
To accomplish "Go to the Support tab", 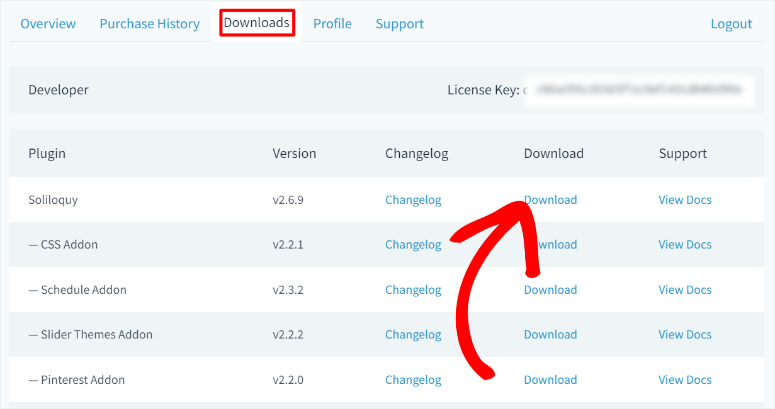I will click(400, 24).
